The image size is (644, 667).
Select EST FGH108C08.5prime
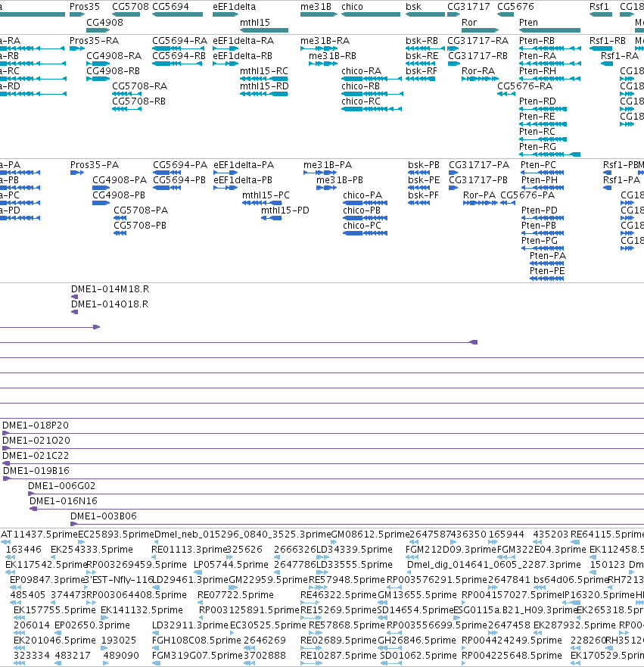[156, 648]
